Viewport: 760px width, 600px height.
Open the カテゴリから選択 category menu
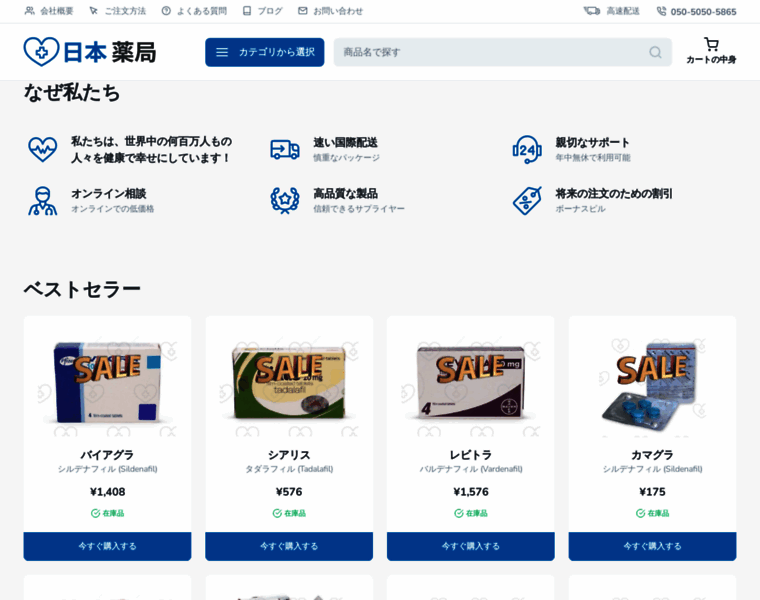click(x=265, y=52)
